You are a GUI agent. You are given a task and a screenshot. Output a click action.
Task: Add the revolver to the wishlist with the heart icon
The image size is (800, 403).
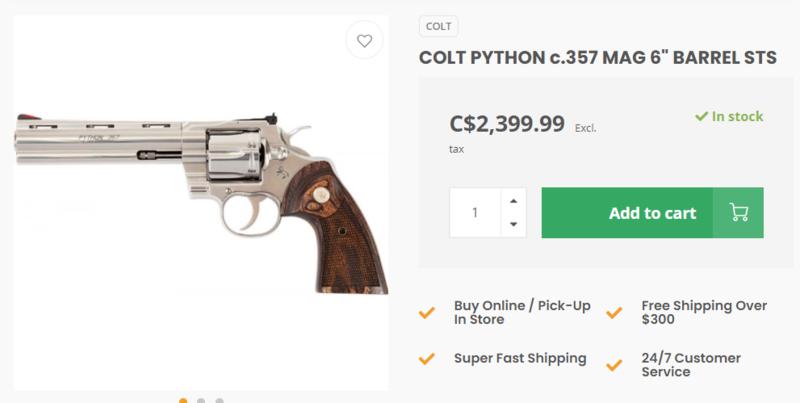[364, 42]
